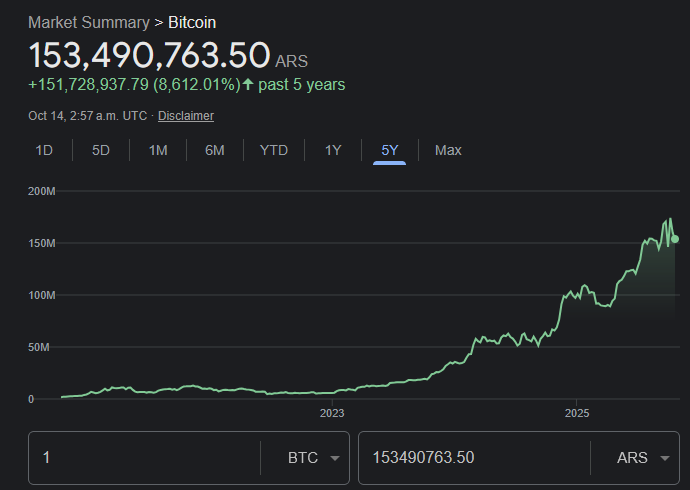Open the ARS currency dropdown
This screenshot has height=490, width=690.
643,458
